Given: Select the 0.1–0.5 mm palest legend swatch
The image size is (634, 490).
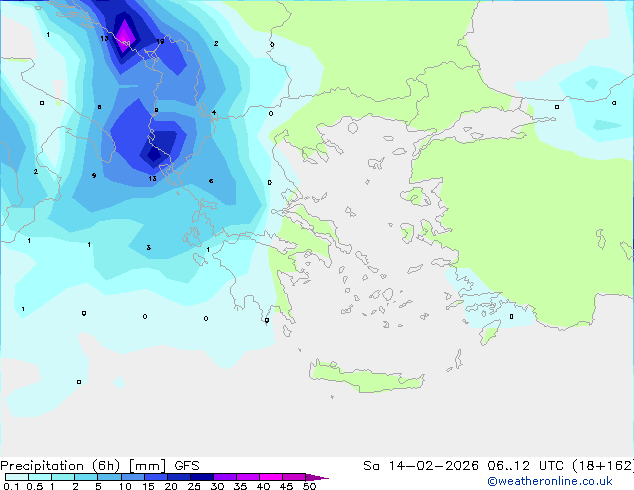Looking at the screenshot, I should [17, 477].
